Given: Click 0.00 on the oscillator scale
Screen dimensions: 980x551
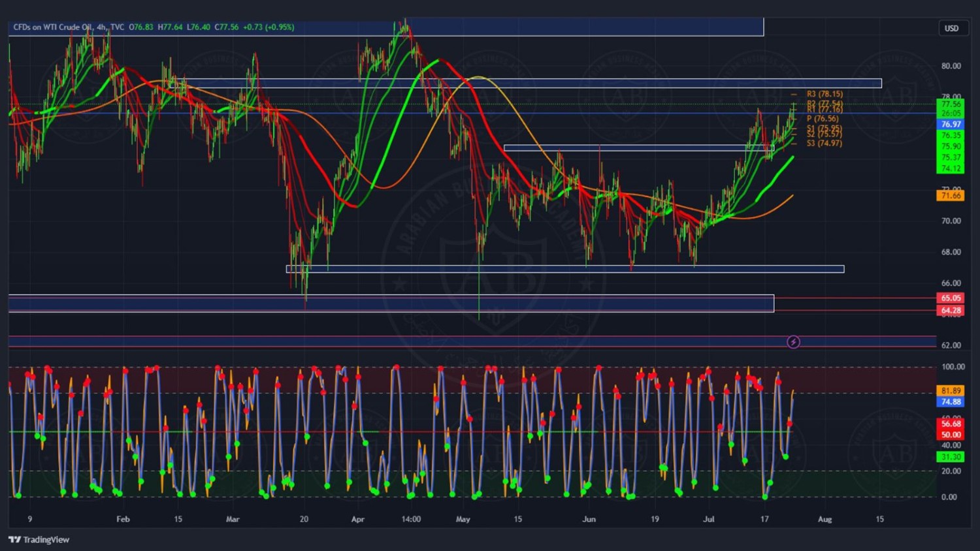Looking at the screenshot, I should pyautogui.click(x=949, y=497).
